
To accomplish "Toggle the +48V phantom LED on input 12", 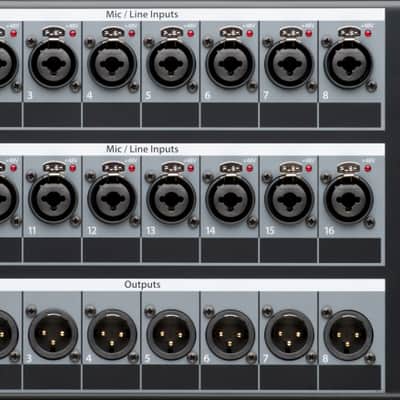I will (131, 168).
